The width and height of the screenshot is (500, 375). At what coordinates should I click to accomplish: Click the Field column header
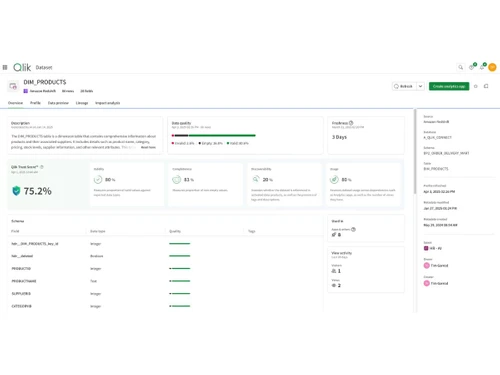[x=15, y=231]
